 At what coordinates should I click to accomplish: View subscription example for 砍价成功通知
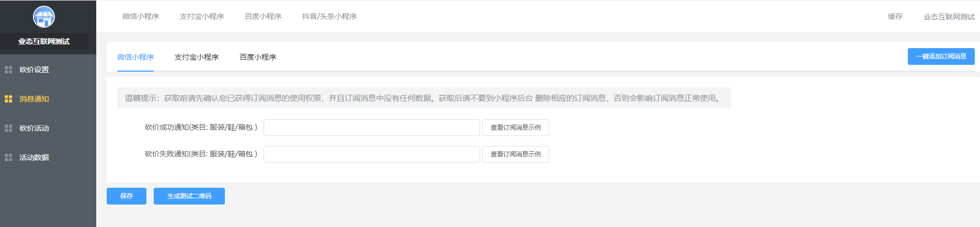click(x=516, y=128)
